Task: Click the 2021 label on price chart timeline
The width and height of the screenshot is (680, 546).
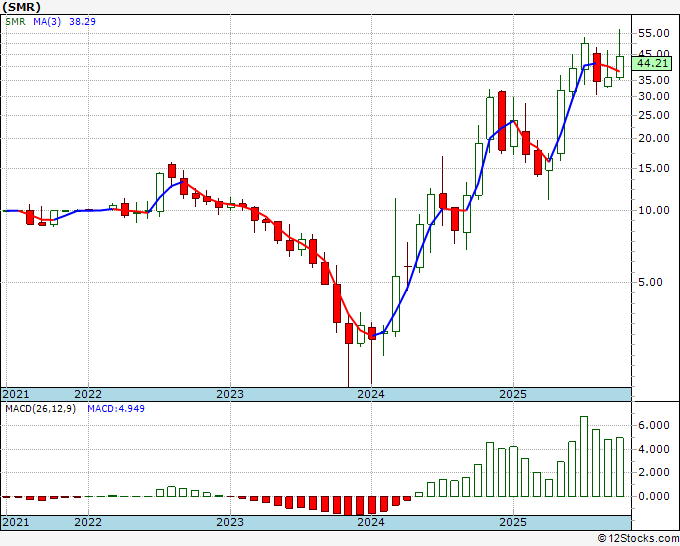Action: [x=16, y=394]
